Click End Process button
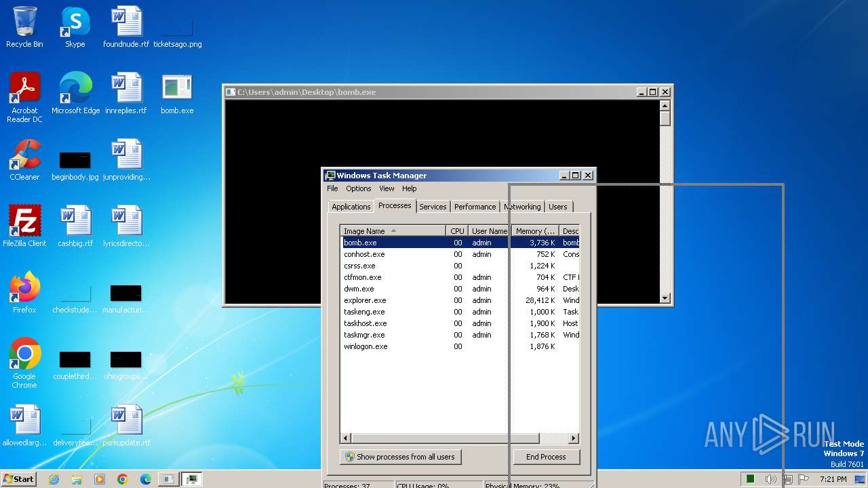868x488 pixels. tap(546, 457)
